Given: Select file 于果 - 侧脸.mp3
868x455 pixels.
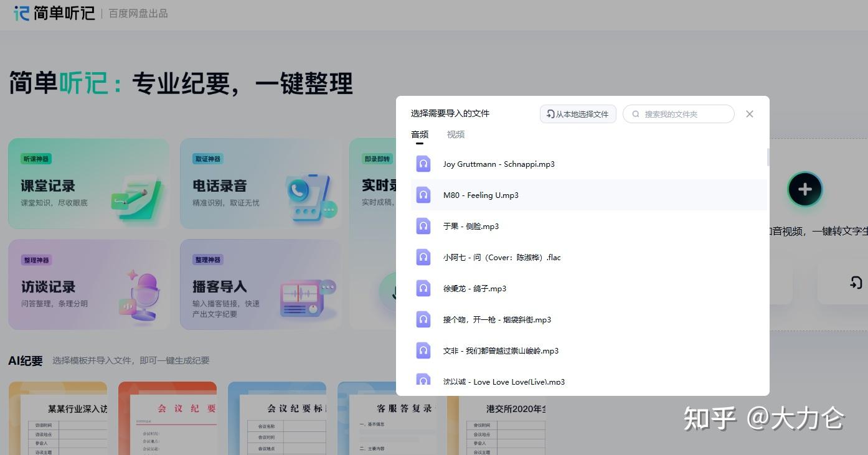Looking at the screenshot, I should (x=589, y=226).
